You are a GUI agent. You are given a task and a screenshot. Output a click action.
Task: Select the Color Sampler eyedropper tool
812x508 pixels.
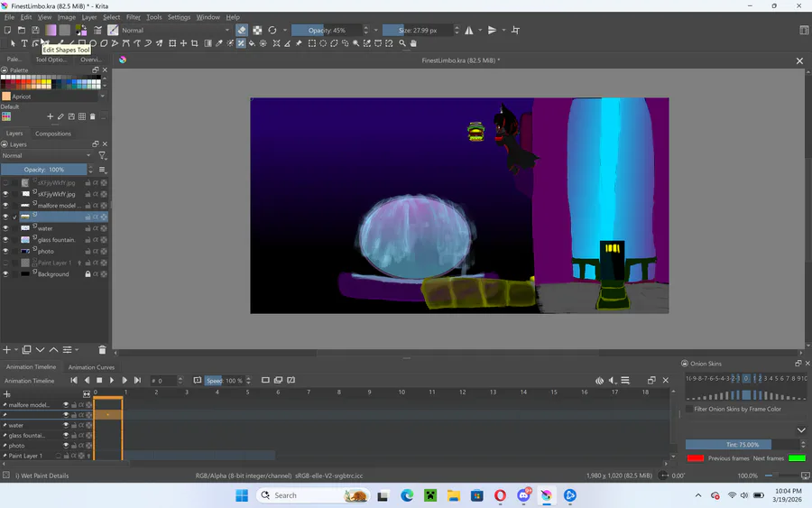[218, 43]
